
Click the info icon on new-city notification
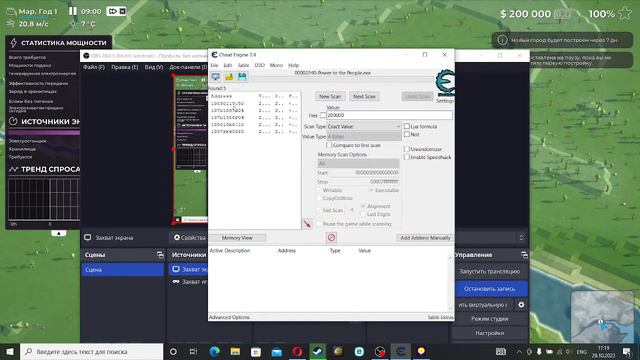point(502,40)
